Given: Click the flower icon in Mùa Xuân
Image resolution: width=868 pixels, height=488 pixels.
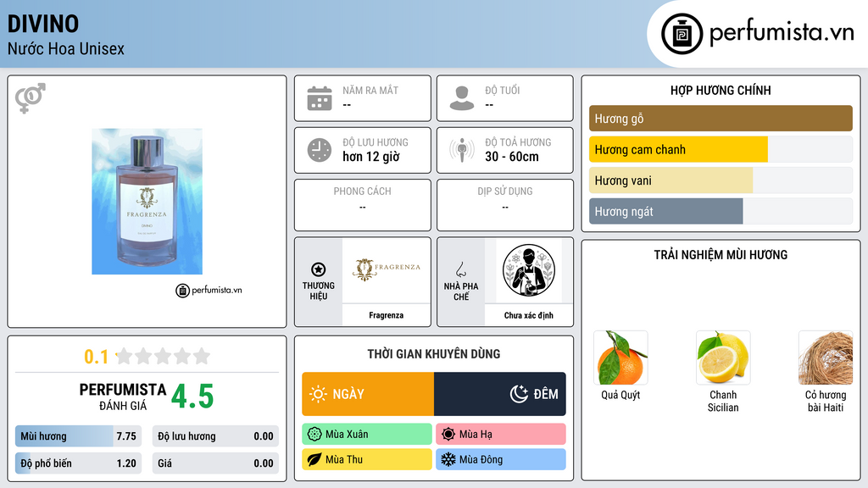Looking at the screenshot, I should (x=314, y=435).
